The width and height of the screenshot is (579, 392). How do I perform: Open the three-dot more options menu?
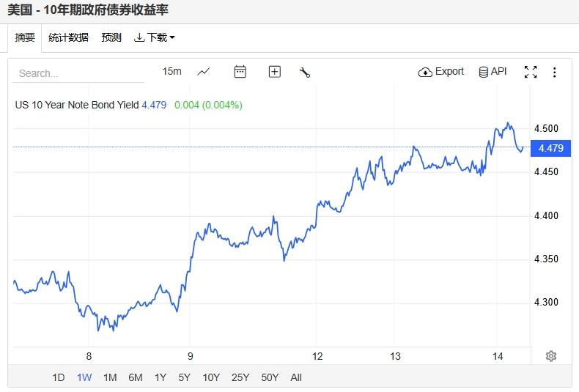click(x=554, y=72)
